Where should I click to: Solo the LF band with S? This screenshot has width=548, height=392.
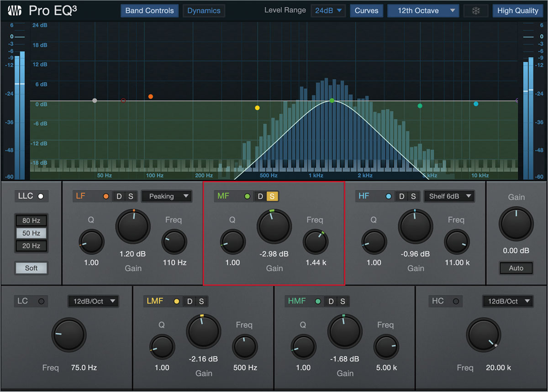(131, 197)
